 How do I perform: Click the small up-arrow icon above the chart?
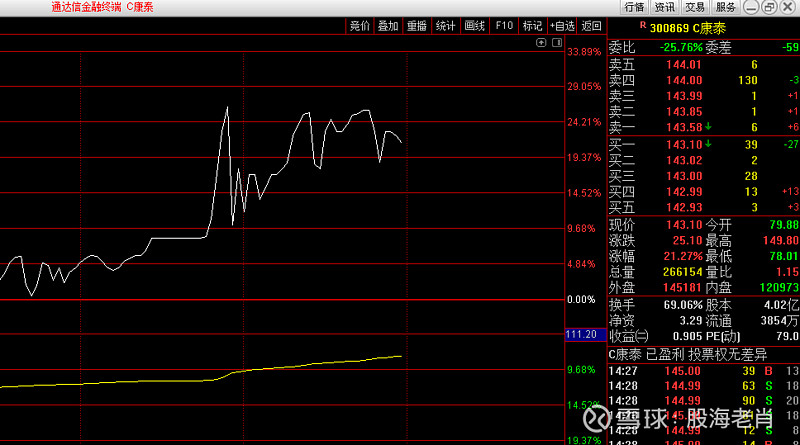pyautogui.click(x=541, y=42)
